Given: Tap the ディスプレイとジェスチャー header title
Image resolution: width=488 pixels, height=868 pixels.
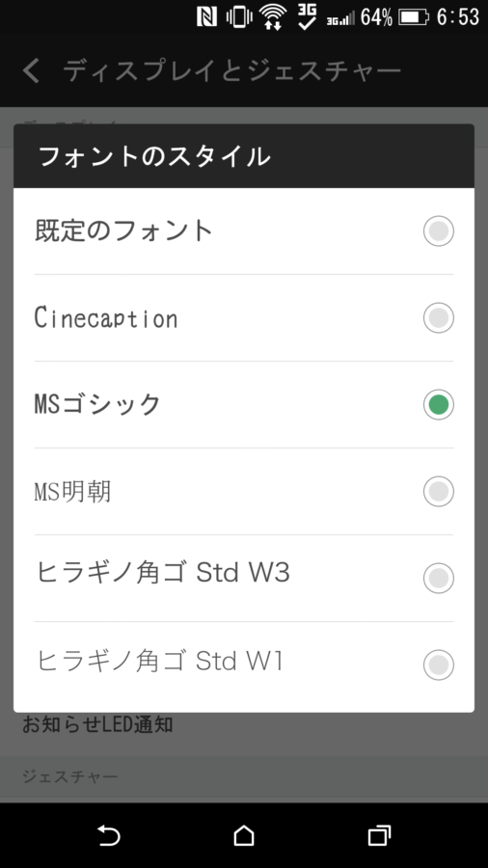Looking at the screenshot, I should coord(231,70).
